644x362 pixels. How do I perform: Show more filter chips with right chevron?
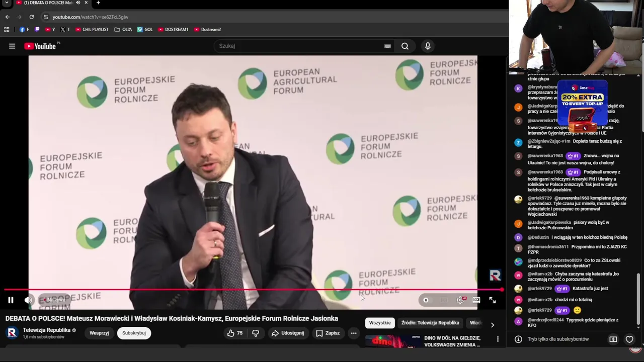tap(493, 325)
